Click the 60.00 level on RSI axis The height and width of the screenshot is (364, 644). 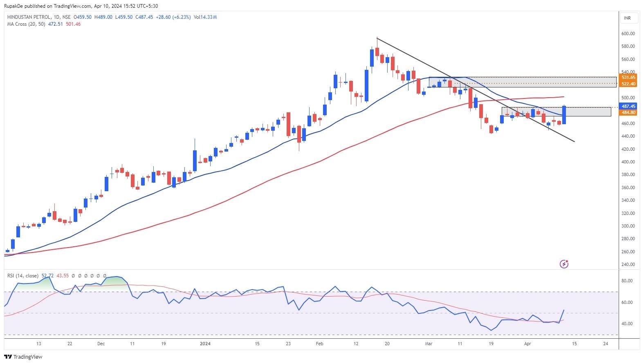pyautogui.click(x=627, y=302)
